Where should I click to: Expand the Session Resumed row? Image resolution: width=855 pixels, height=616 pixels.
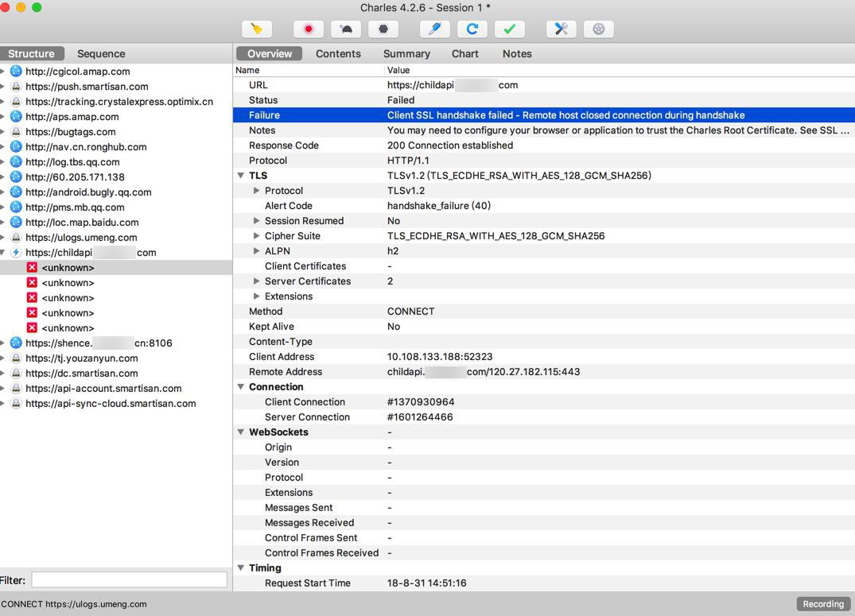coord(256,221)
